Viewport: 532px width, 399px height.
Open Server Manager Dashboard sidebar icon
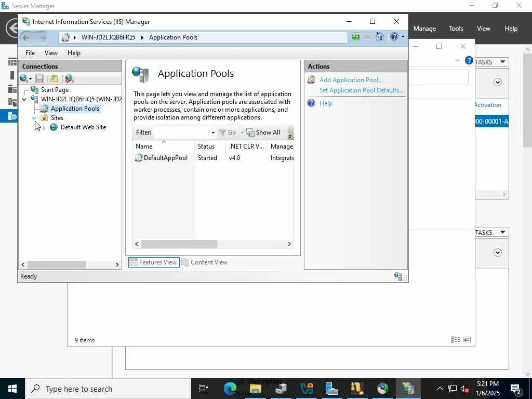[12, 62]
